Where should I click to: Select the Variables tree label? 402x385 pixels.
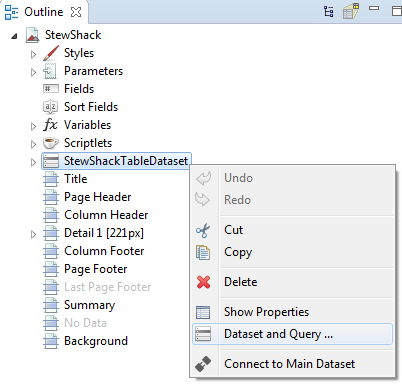click(x=88, y=125)
